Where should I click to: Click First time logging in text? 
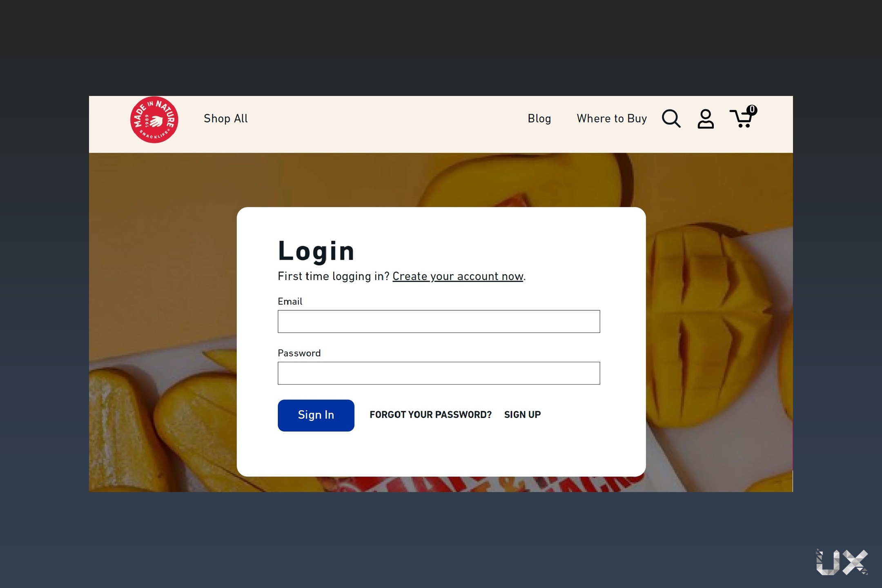[x=334, y=276]
